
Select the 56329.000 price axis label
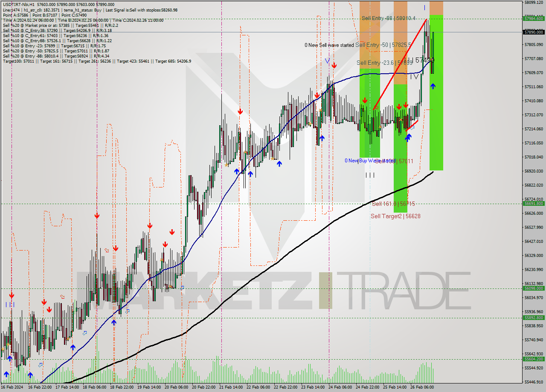(x=534, y=255)
